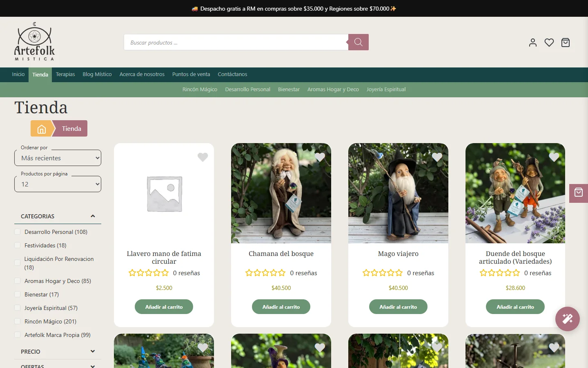Open the Mago viajero product image

click(398, 193)
